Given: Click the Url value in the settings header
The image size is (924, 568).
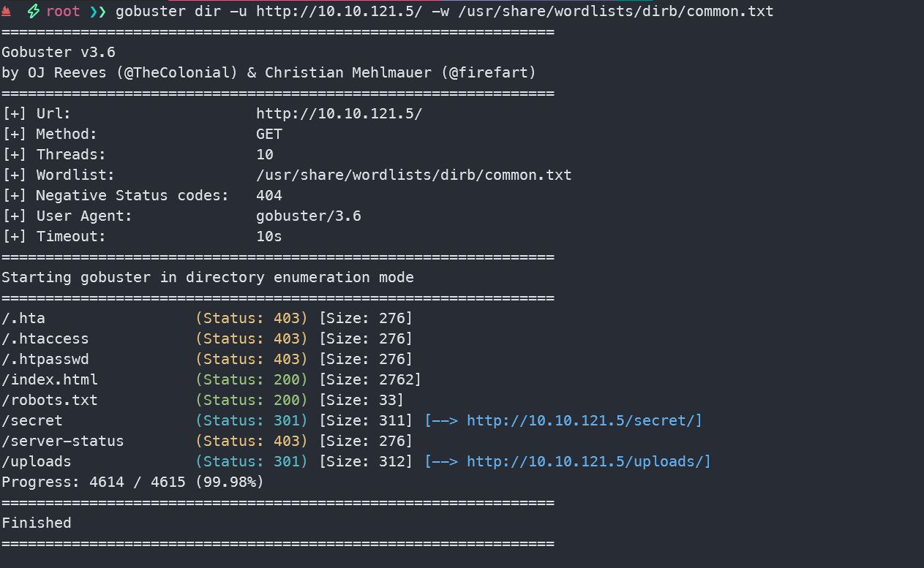Looking at the screenshot, I should click(339, 114).
